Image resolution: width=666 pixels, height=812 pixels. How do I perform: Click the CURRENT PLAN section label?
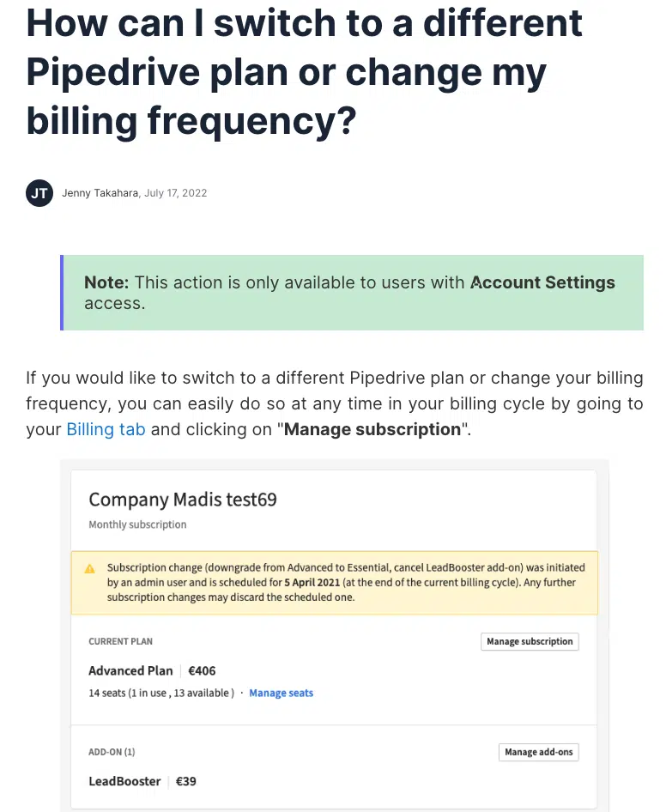(120, 641)
